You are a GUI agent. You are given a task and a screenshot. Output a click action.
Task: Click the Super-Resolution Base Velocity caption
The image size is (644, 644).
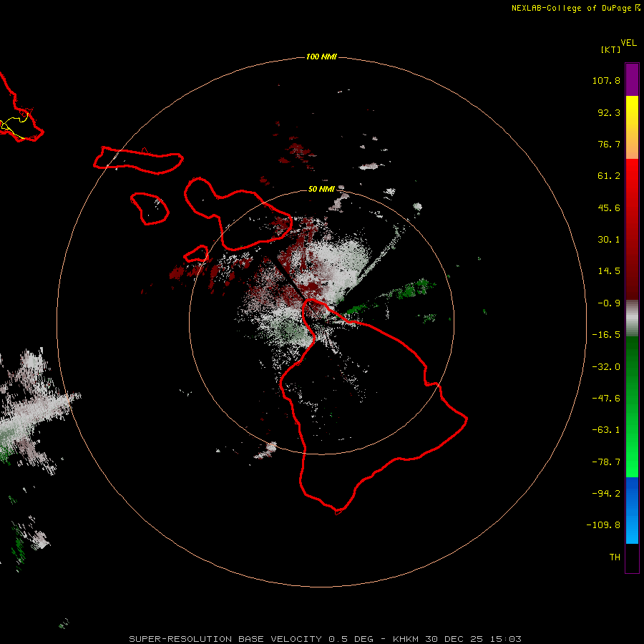click(326, 639)
